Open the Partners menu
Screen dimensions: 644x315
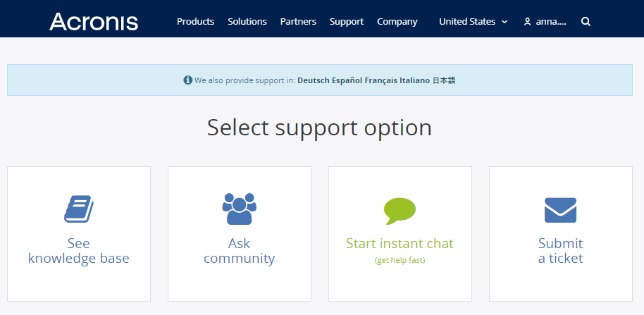point(298,22)
